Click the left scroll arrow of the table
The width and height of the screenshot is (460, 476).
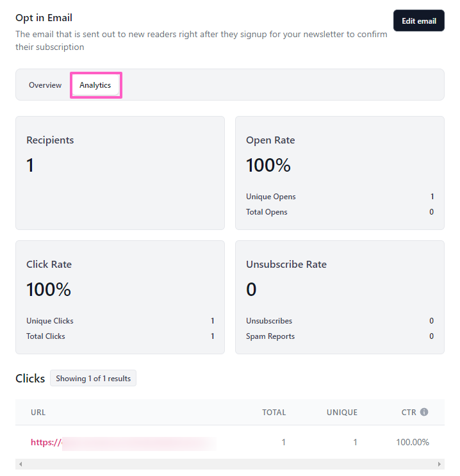coord(20,464)
